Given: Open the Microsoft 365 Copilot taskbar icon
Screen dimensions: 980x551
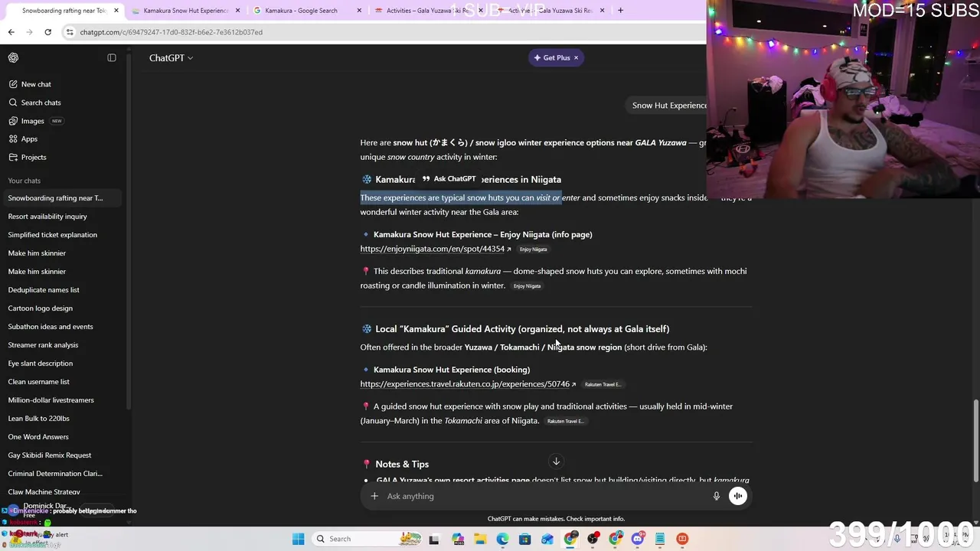Looking at the screenshot, I should tap(458, 539).
